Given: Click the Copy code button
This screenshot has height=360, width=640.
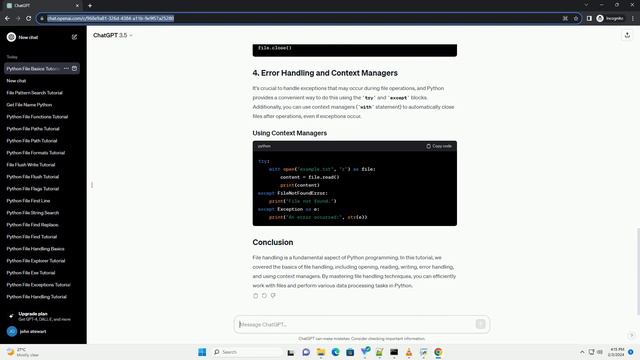Looking at the screenshot, I should point(439,146).
